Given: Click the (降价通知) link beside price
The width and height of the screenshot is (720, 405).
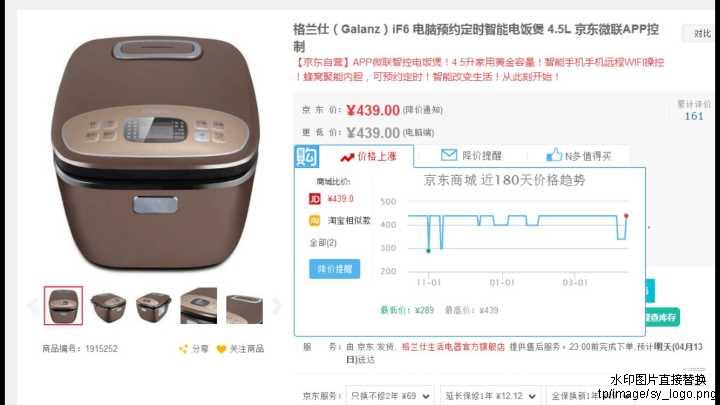Looking at the screenshot, I should (422, 110).
